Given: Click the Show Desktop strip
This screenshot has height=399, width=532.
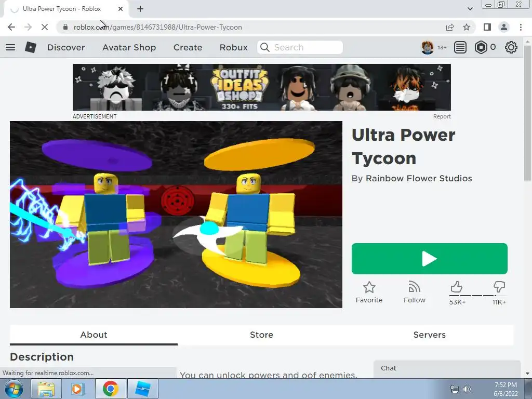Looking at the screenshot, I should 528,389.
